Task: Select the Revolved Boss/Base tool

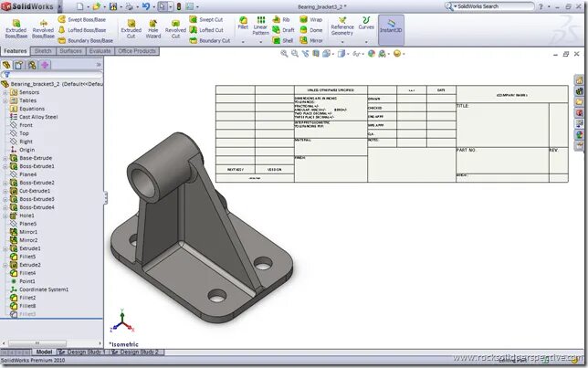Action: coord(43,29)
